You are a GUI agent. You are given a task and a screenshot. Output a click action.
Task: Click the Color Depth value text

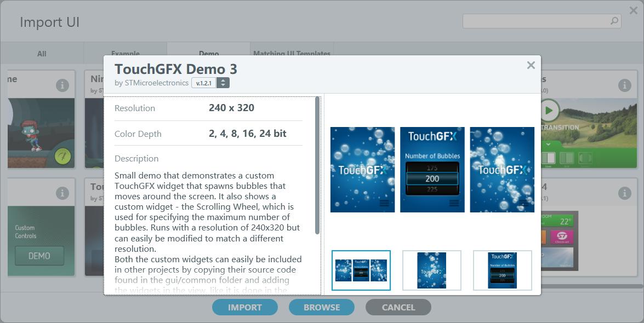248,134
